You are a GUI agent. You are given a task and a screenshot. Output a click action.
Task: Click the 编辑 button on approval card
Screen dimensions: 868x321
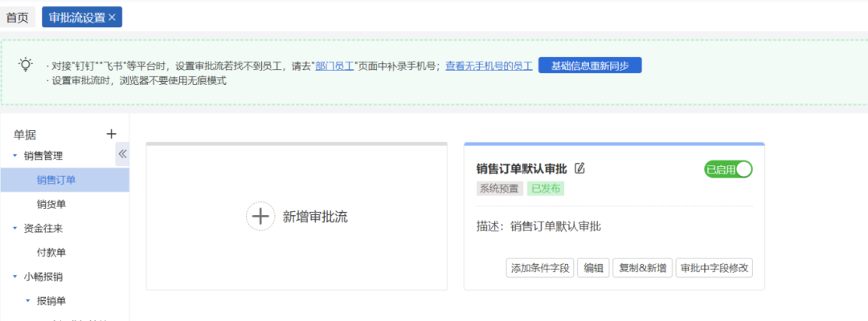coord(593,268)
